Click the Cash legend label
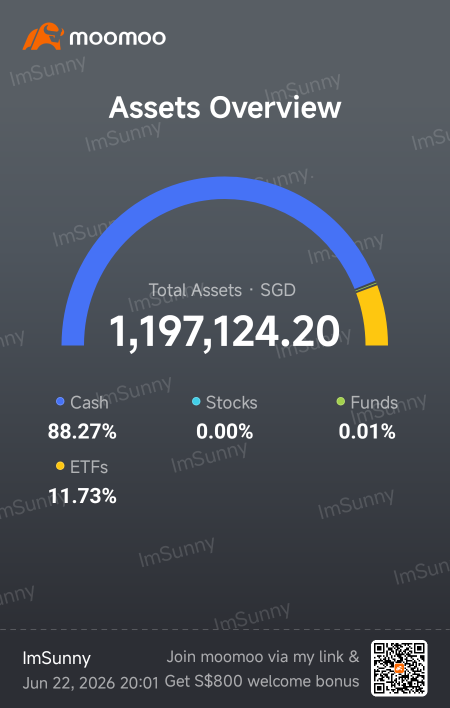The image size is (450, 708). click(x=89, y=403)
